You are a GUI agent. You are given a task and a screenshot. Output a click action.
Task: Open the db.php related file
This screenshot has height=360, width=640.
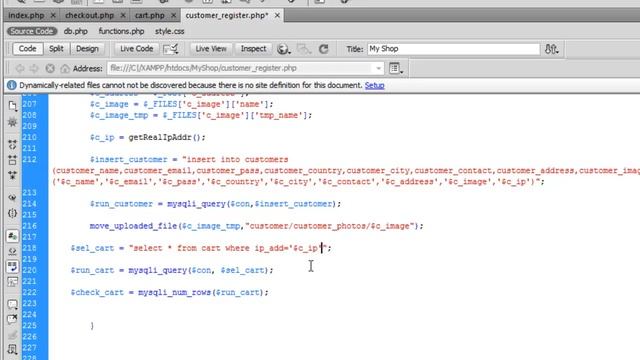(x=76, y=31)
